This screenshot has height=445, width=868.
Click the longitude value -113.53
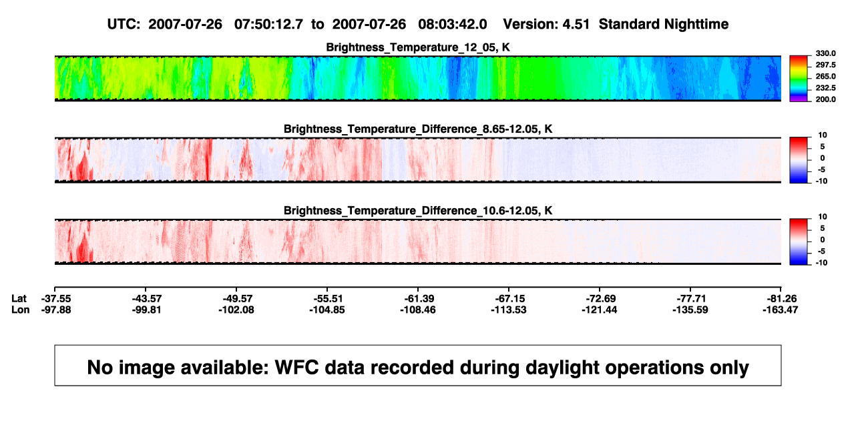tap(509, 310)
